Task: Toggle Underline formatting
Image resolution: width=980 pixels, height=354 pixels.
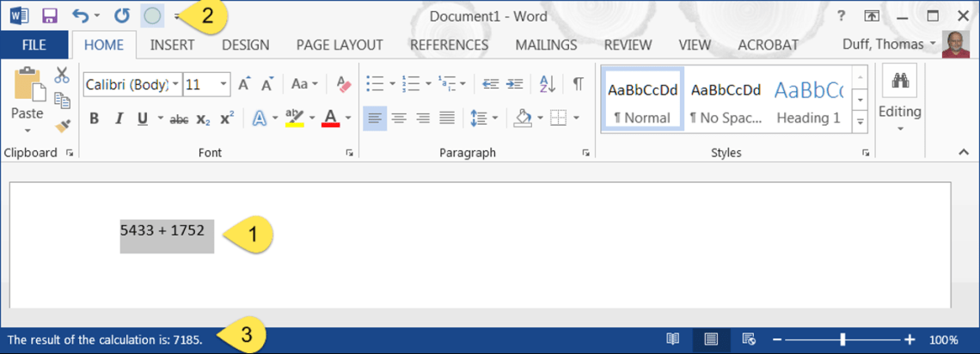Action: click(143, 119)
